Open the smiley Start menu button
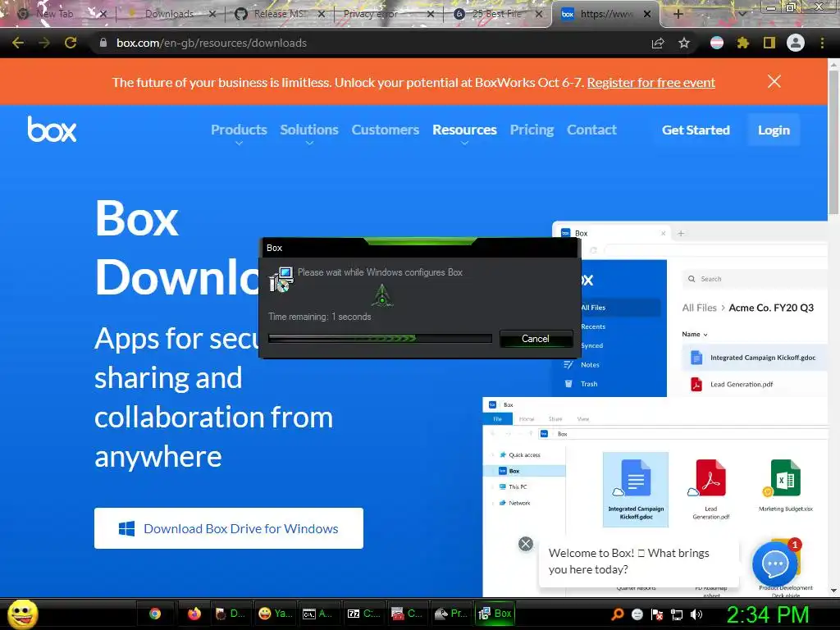Image resolution: width=840 pixels, height=630 pixels. 23,614
